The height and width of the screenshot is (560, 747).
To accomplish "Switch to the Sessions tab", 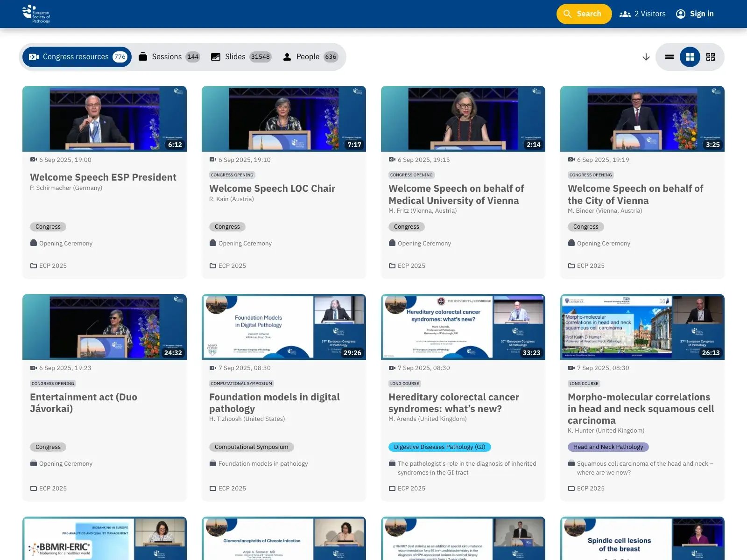I will click(169, 57).
